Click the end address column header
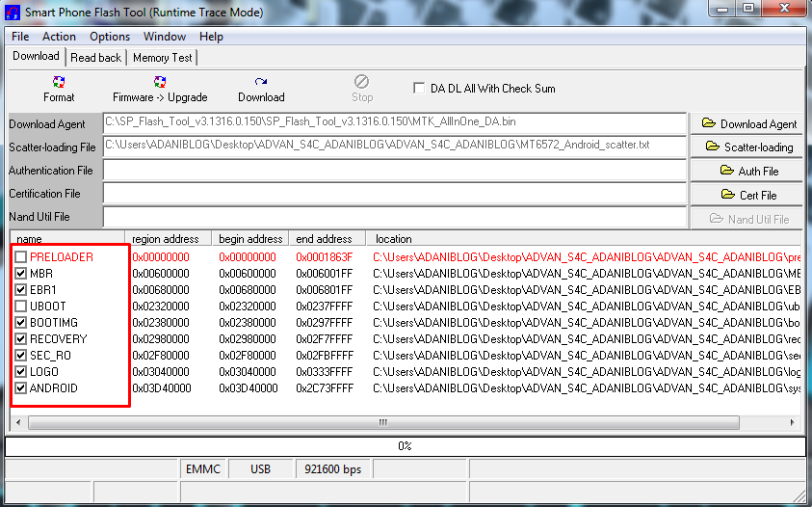Image resolution: width=812 pixels, height=507 pixels. [x=327, y=238]
